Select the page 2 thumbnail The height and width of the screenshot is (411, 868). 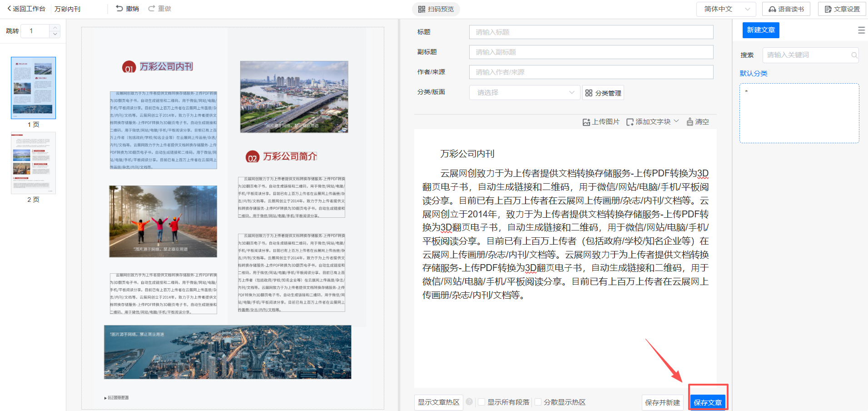[33, 163]
